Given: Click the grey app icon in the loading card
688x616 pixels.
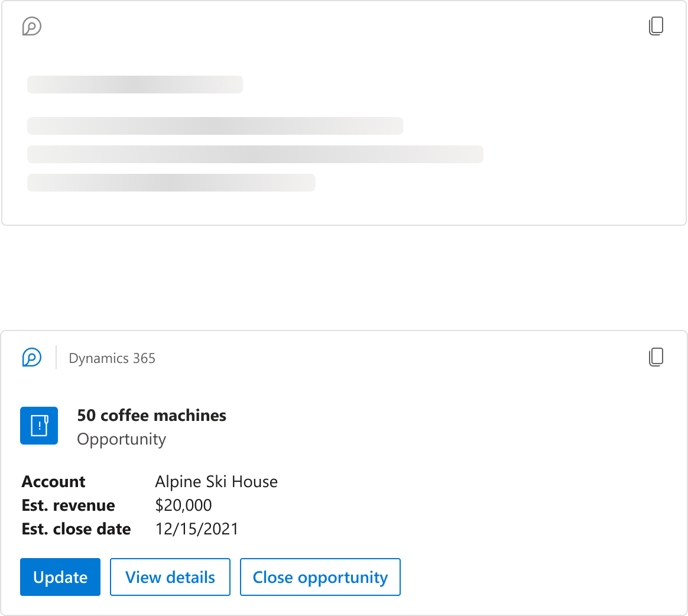Looking at the screenshot, I should pos(32,27).
